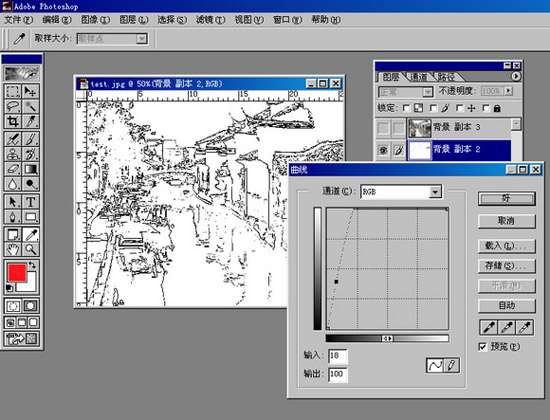Select the Gradient tool

pyautogui.click(x=31, y=169)
